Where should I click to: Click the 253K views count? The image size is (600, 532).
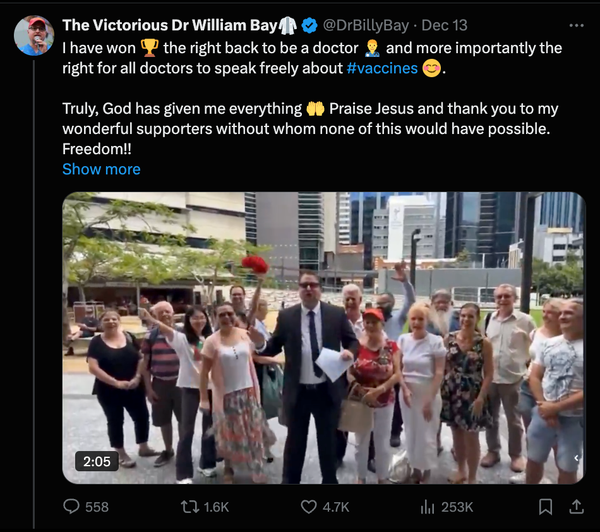[x=457, y=507]
